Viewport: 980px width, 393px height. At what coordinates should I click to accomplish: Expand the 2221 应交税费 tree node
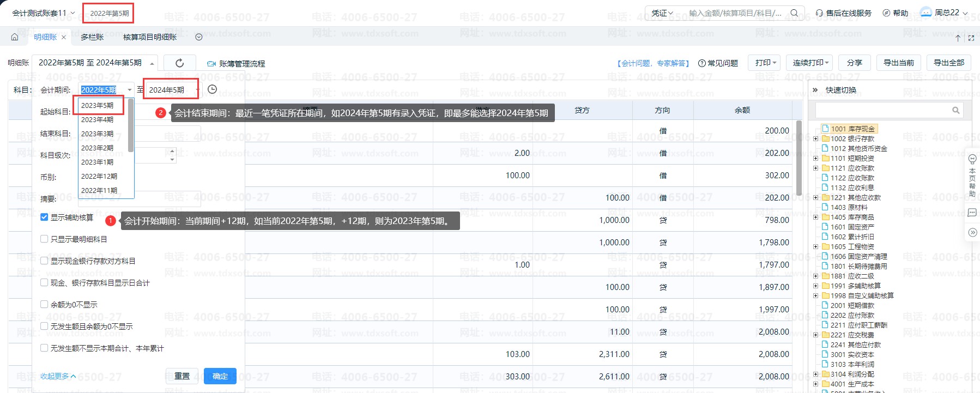coord(816,335)
